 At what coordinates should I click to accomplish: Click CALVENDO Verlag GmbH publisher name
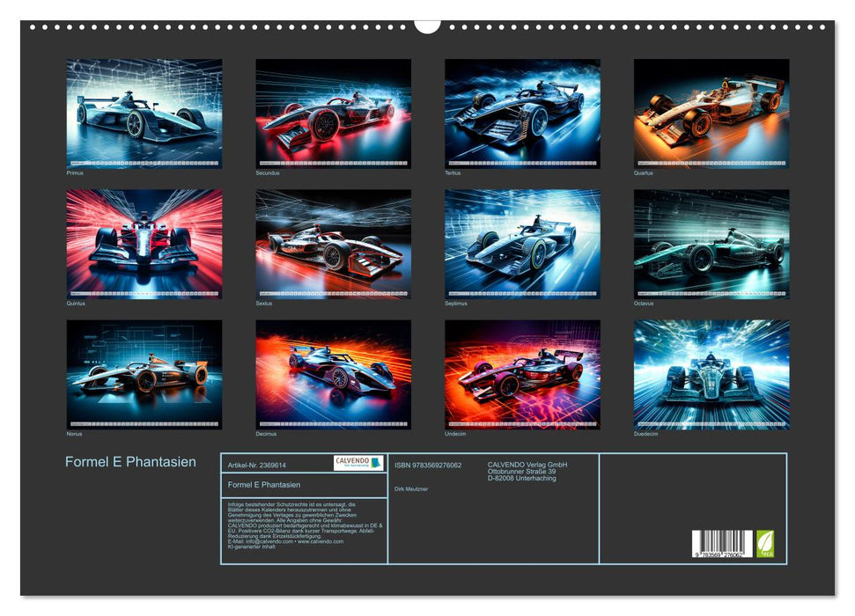click(527, 465)
